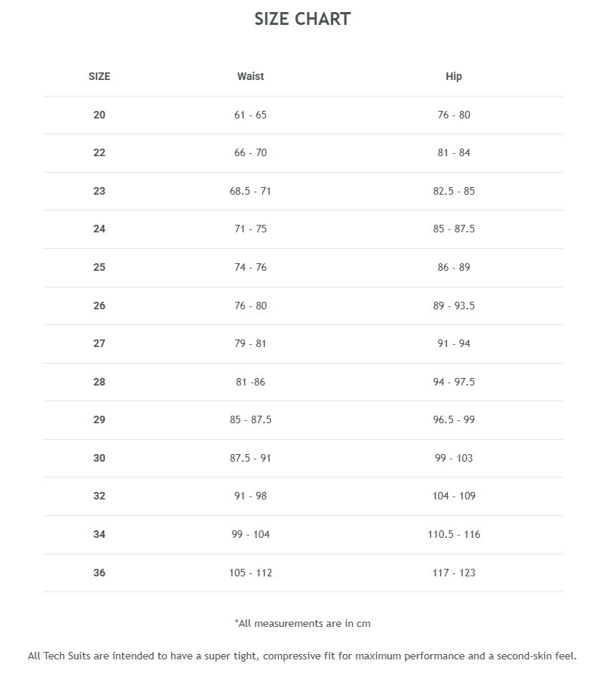Screen dimensions: 616x685
Task: Click the size 30 row label
Action: tap(100, 458)
